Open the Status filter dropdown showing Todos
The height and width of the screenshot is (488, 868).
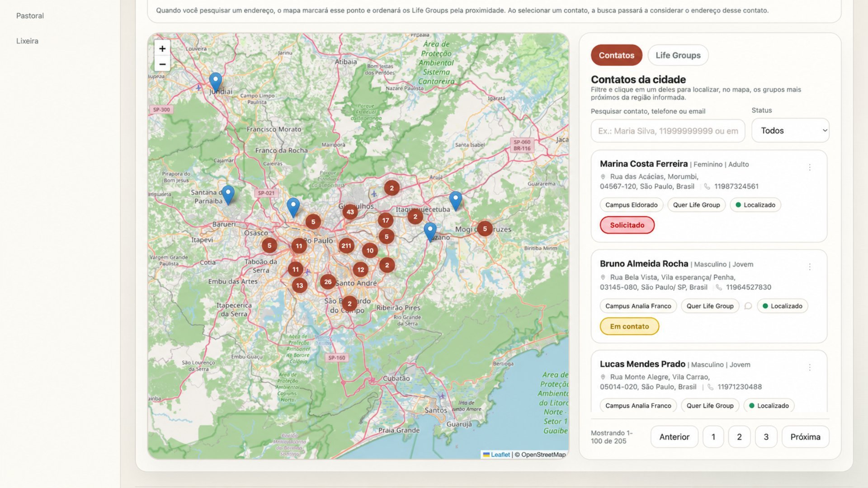click(790, 131)
